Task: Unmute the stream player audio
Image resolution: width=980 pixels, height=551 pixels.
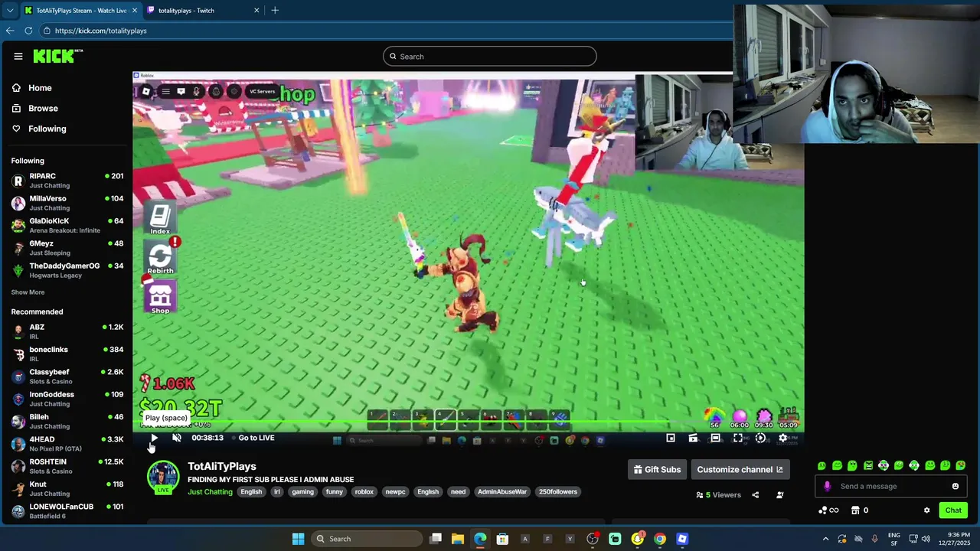Action: [x=177, y=438]
